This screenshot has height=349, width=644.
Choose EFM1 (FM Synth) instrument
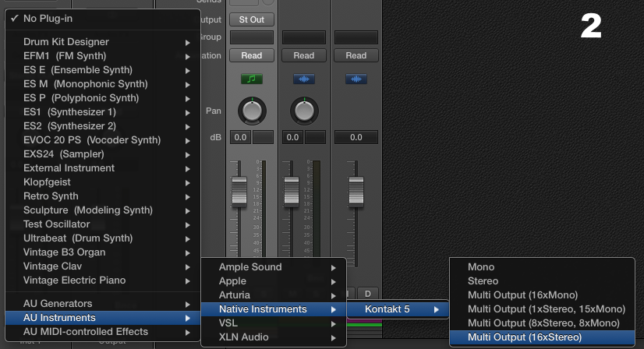tap(103, 56)
